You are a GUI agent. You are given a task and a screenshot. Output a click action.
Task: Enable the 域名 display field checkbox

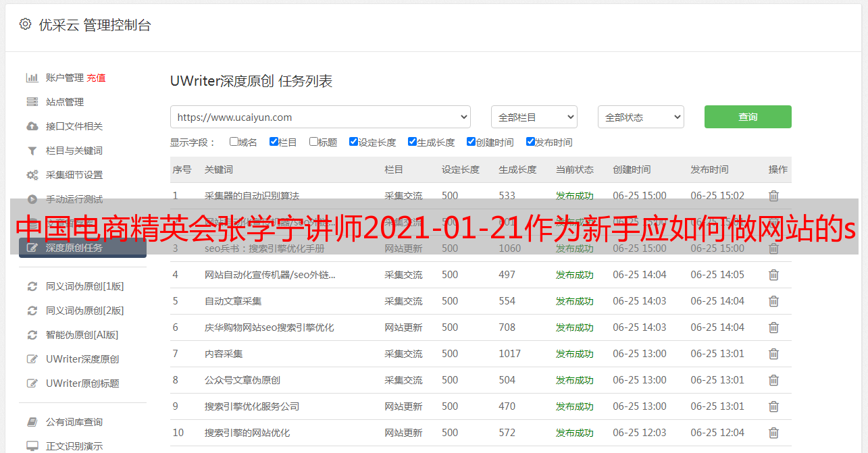tap(234, 142)
